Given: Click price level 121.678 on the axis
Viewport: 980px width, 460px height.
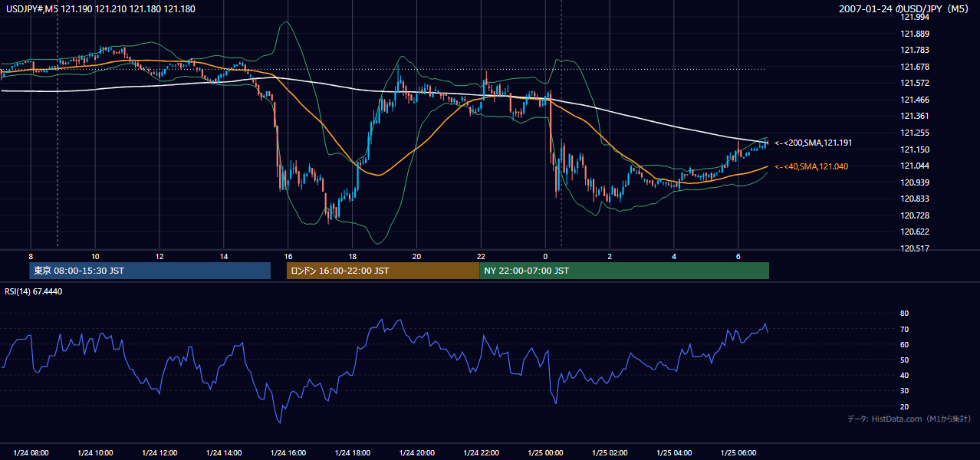Looking at the screenshot, I should click(915, 67).
